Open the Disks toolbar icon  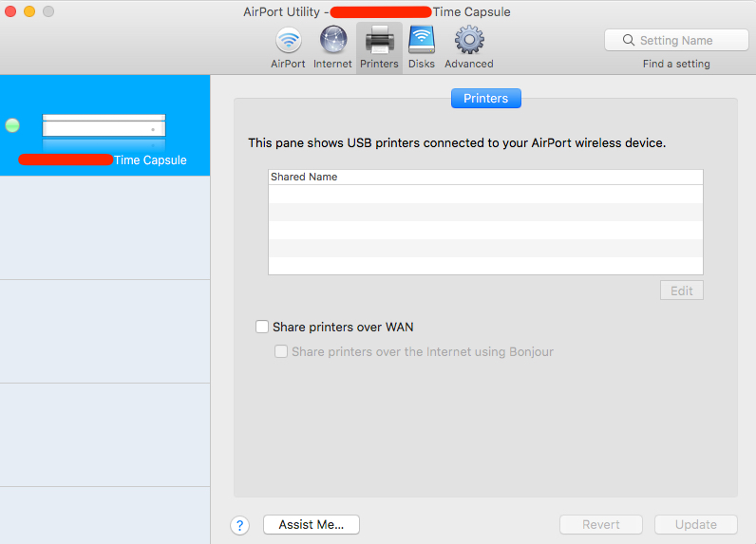[422, 40]
